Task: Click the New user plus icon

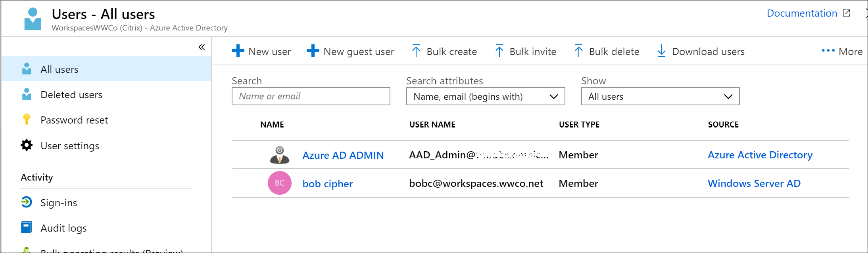Action: click(x=238, y=51)
